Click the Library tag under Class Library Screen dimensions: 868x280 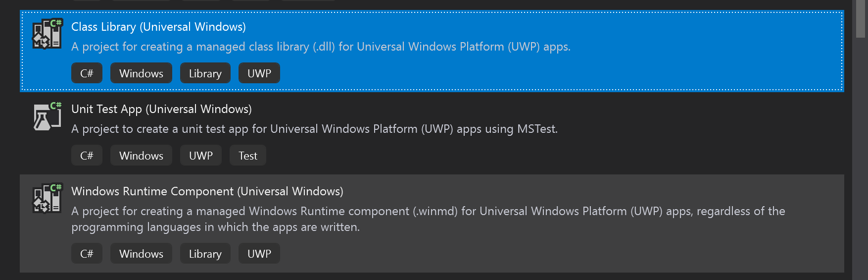click(x=205, y=73)
